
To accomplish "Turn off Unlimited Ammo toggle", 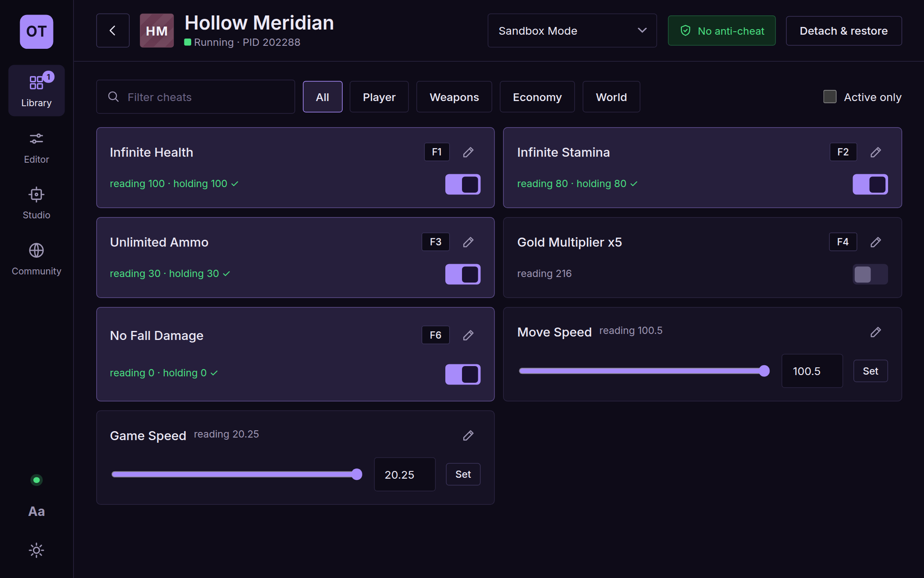I will (463, 274).
